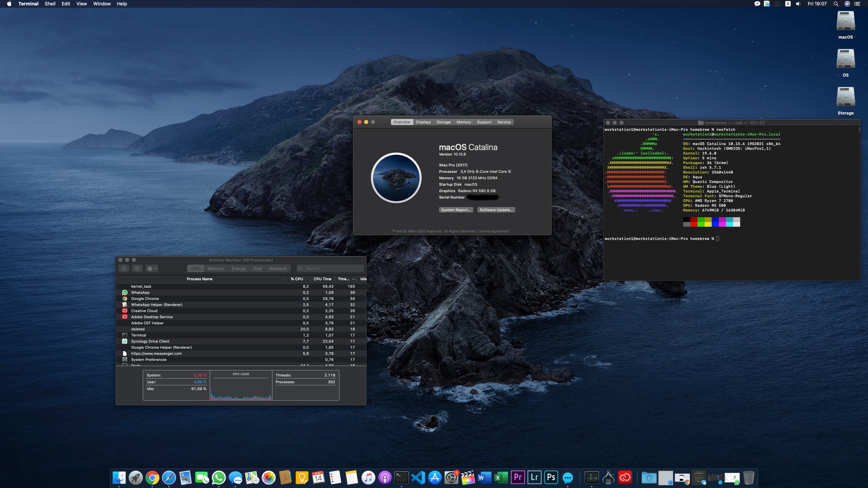Select the Storage tab in About This Mac
This screenshot has height=488, width=868.
pos(443,122)
